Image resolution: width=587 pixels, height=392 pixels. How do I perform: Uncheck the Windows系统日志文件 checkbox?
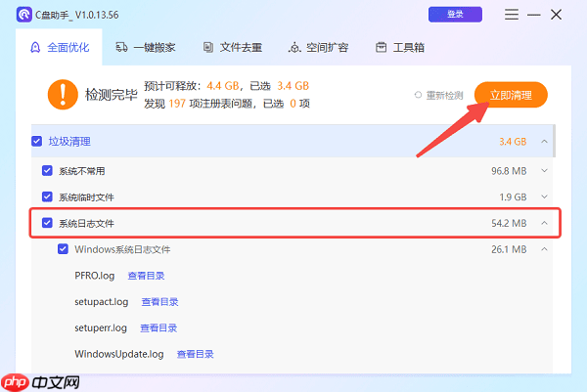click(63, 249)
